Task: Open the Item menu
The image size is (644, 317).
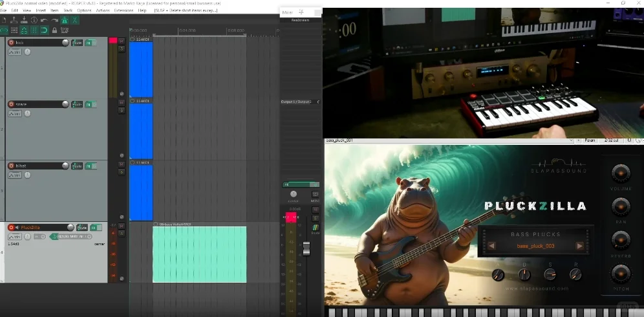Action: [54, 10]
